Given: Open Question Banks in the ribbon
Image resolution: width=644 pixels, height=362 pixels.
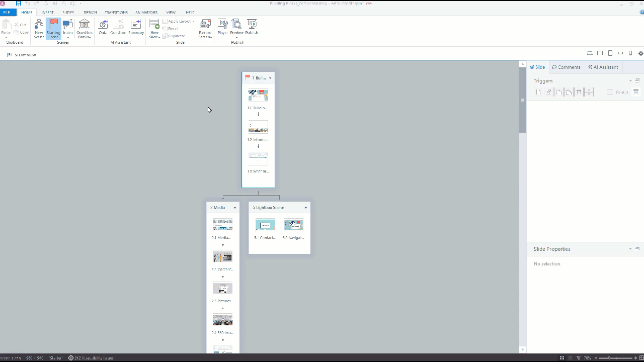Looking at the screenshot, I should pyautogui.click(x=84, y=28).
